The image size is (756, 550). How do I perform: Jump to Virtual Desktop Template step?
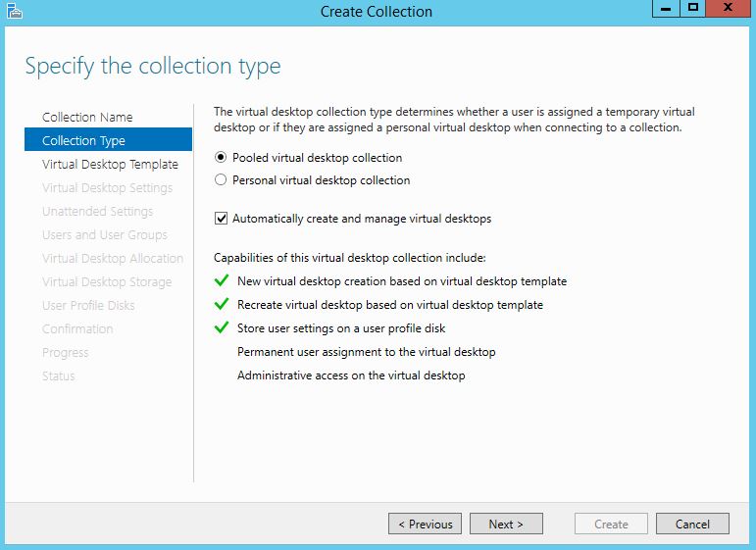[x=110, y=165]
